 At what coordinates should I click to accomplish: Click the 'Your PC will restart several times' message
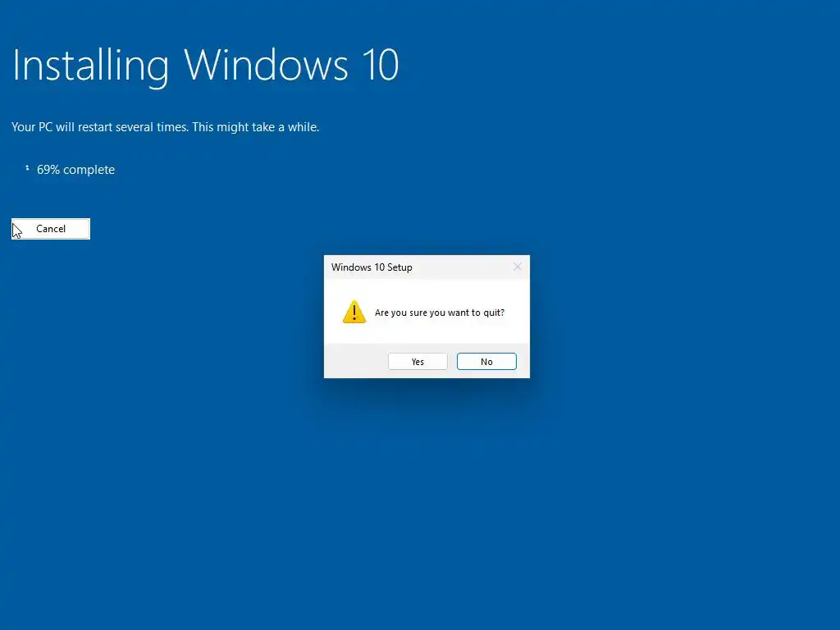pos(165,127)
